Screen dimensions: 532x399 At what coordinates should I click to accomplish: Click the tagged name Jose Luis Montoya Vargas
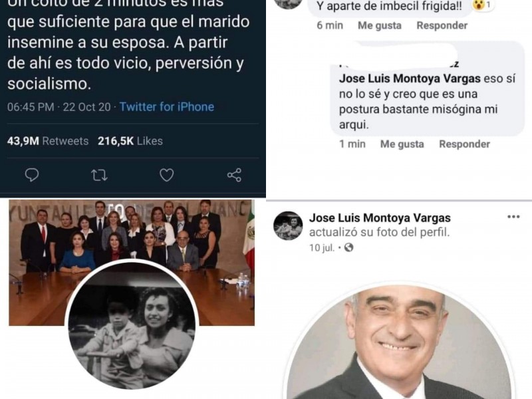pos(410,78)
